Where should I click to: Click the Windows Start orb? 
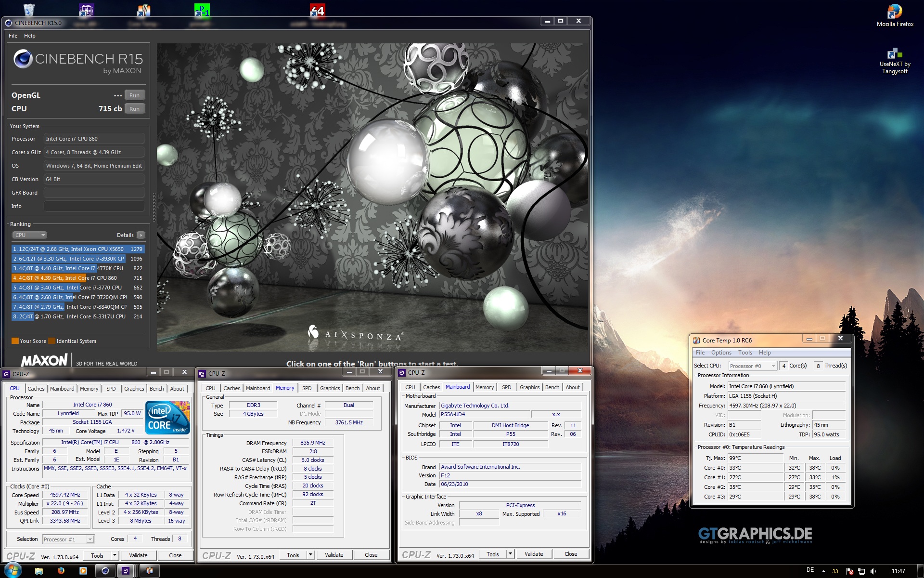(13, 571)
